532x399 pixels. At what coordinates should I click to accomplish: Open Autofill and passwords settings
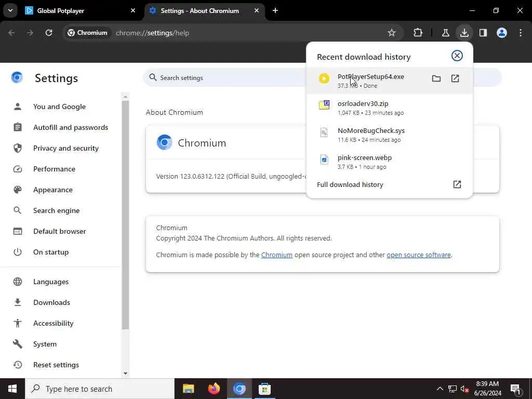[71, 127]
